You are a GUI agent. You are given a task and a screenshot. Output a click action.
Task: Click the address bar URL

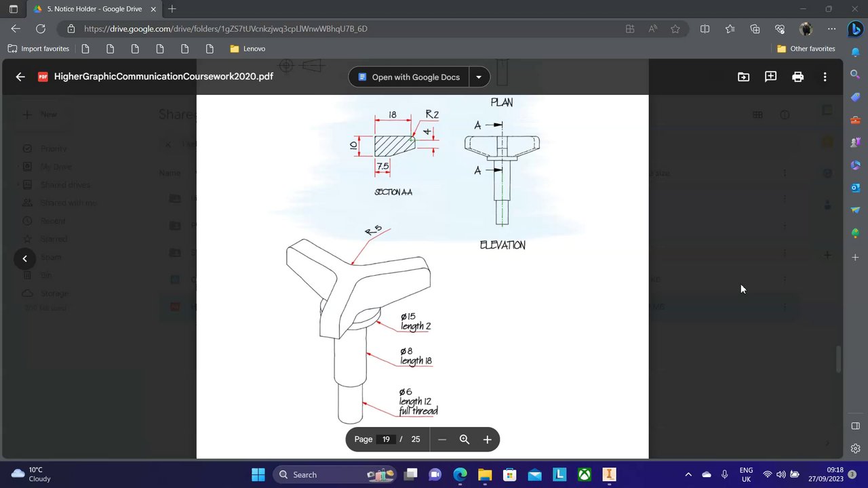point(226,28)
